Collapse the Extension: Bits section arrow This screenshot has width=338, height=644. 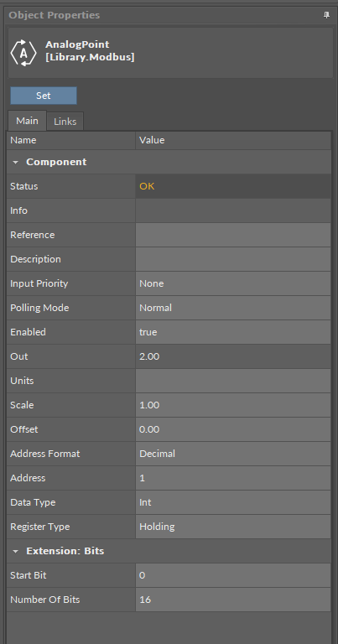point(16,551)
